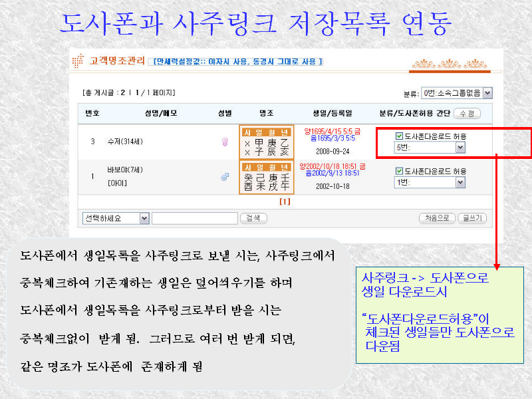
Task: Click the 번호 column header
Action: point(92,113)
